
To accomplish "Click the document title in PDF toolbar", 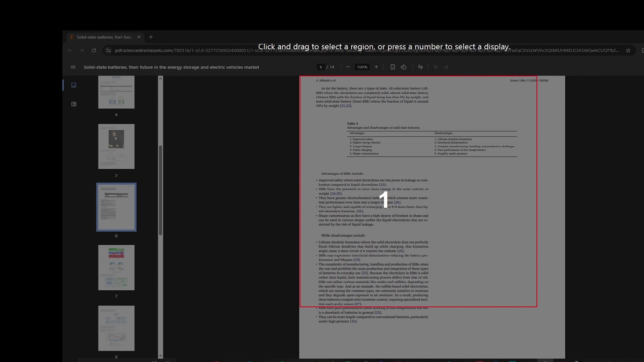I will (x=171, y=67).
